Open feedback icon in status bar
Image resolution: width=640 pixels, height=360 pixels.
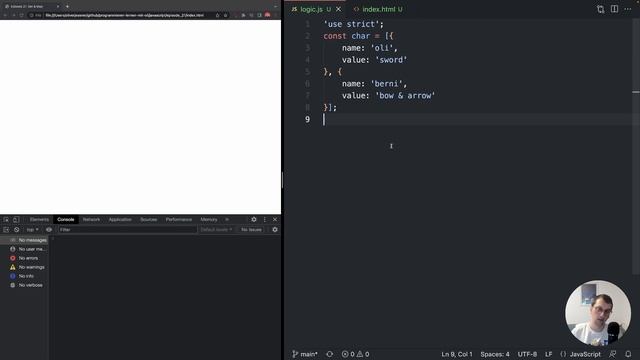pyautogui.click(x=613, y=354)
